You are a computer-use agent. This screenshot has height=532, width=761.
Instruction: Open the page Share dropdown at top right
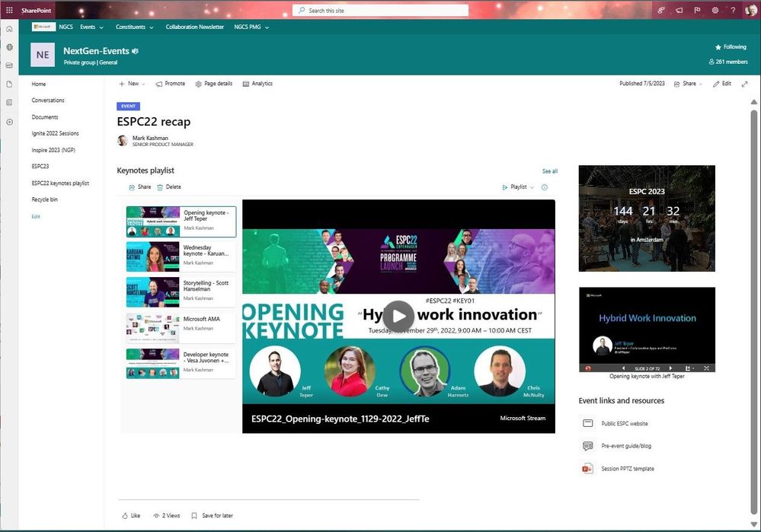(688, 84)
